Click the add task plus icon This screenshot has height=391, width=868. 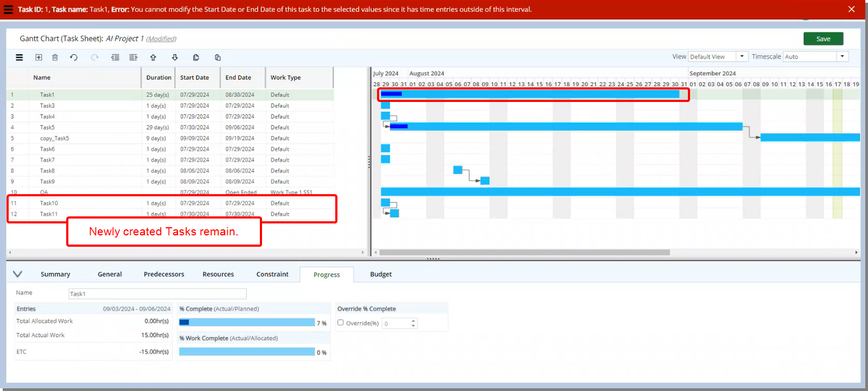tap(39, 57)
